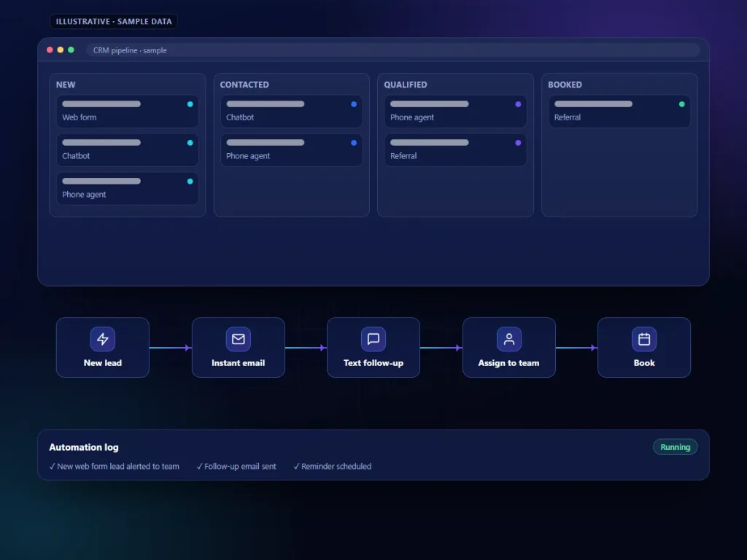Image resolution: width=747 pixels, height=560 pixels.
Task: Click the Phone agent label in the CONTACTED column
Action: click(248, 156)
